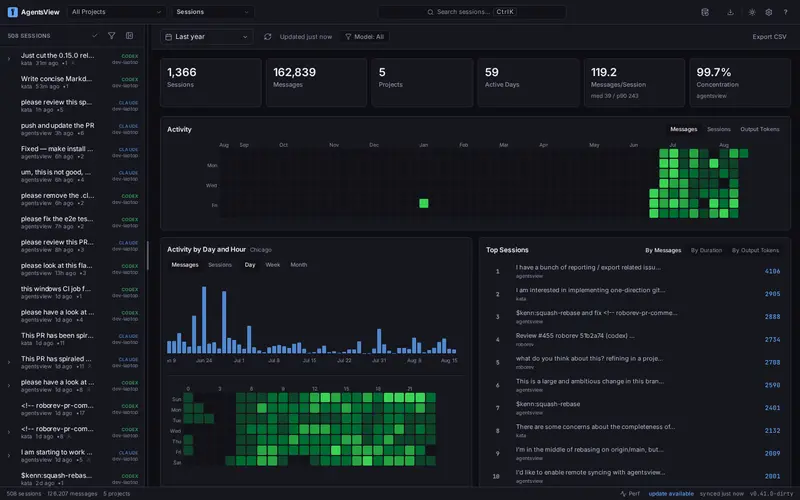
Task: Click 'synced just now' in the status bar
Action: (x=721, y=493)
